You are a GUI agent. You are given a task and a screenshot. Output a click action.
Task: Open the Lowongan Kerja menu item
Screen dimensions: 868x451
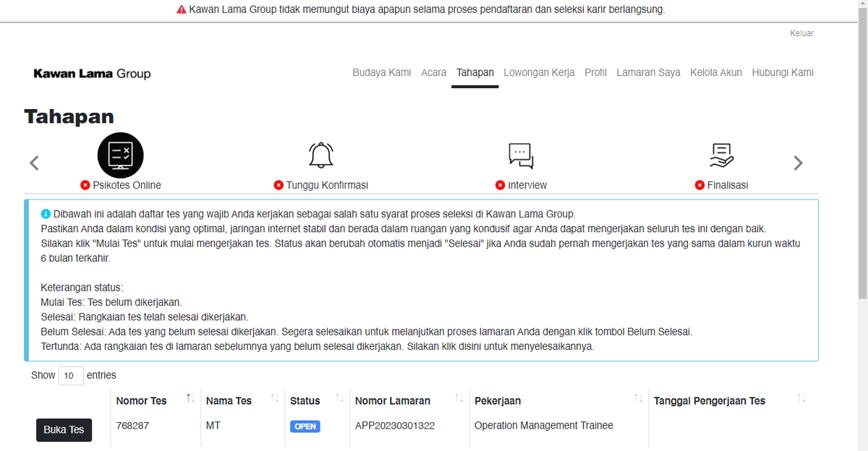coord(539,72)
